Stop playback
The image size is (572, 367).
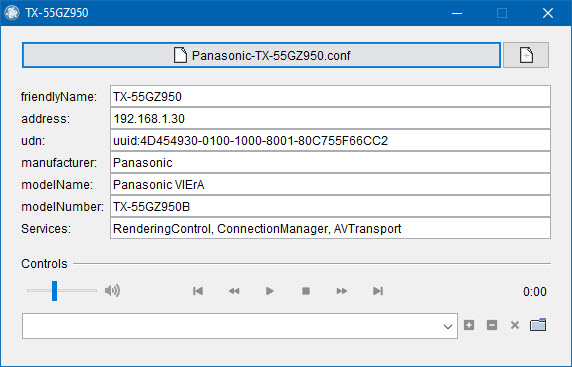306,291
